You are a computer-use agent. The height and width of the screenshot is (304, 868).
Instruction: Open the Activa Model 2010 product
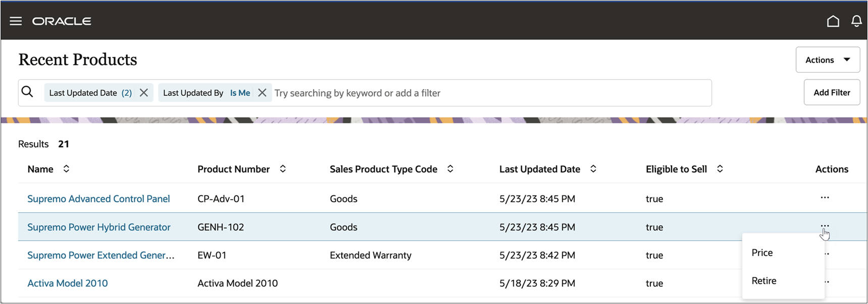coord(67,283)
